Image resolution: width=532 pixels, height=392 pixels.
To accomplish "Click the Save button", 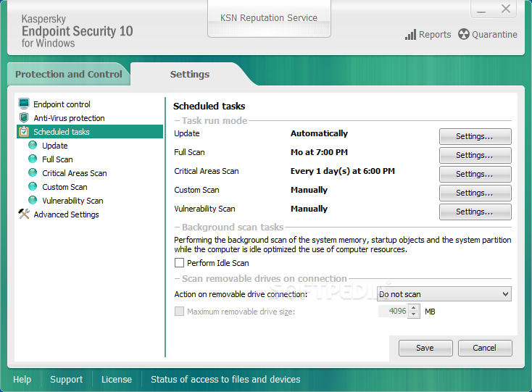I will 425,348.
